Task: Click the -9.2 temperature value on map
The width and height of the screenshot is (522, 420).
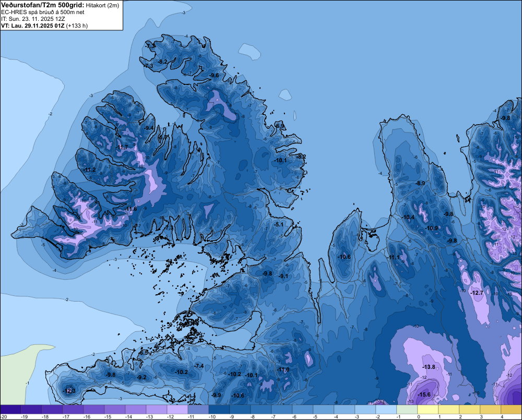Action: pyautogui.click(x=141, y=377)
